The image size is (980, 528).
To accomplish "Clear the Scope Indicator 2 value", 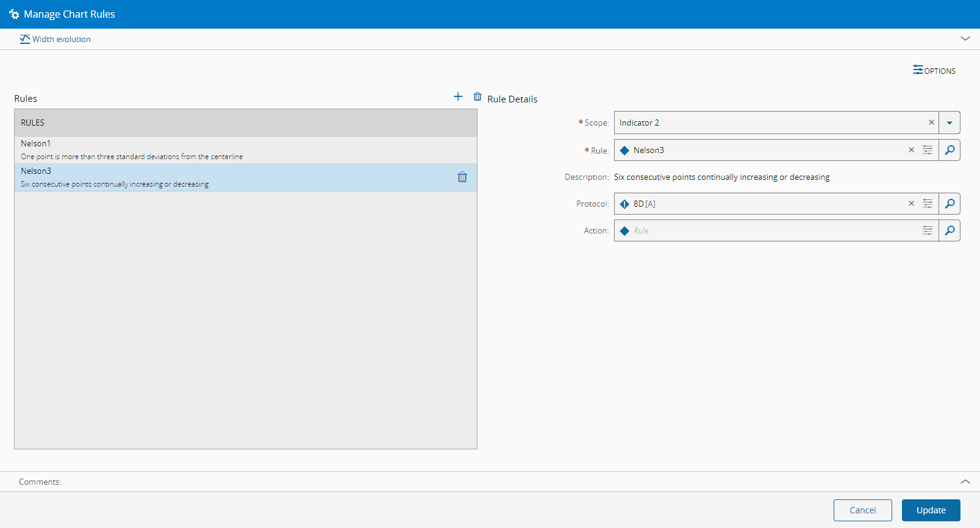I will tap(931, 123).
